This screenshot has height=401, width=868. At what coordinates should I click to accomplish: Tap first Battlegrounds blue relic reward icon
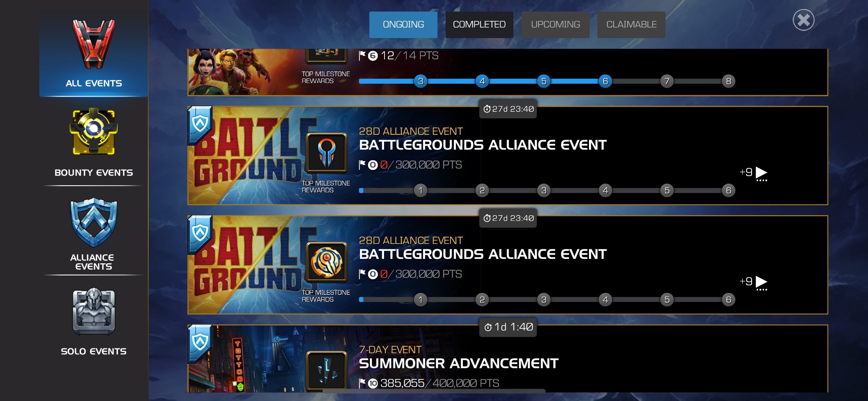click(x=326, y=153)
